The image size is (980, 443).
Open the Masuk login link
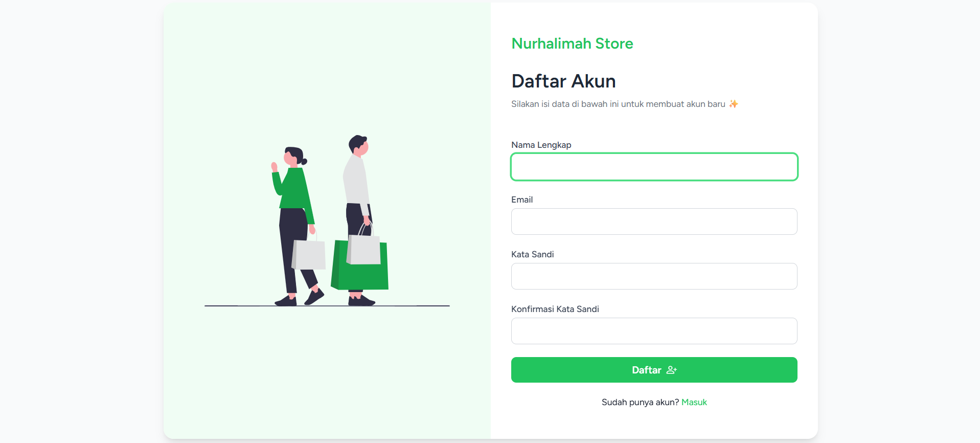[694, 402]
